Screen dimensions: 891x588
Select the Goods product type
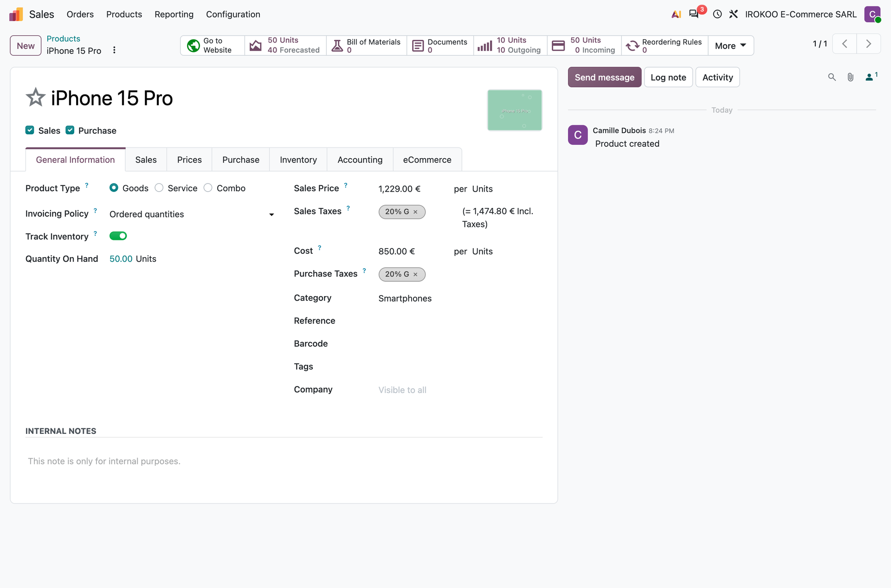pyautogui.click(x=114, y=188)
